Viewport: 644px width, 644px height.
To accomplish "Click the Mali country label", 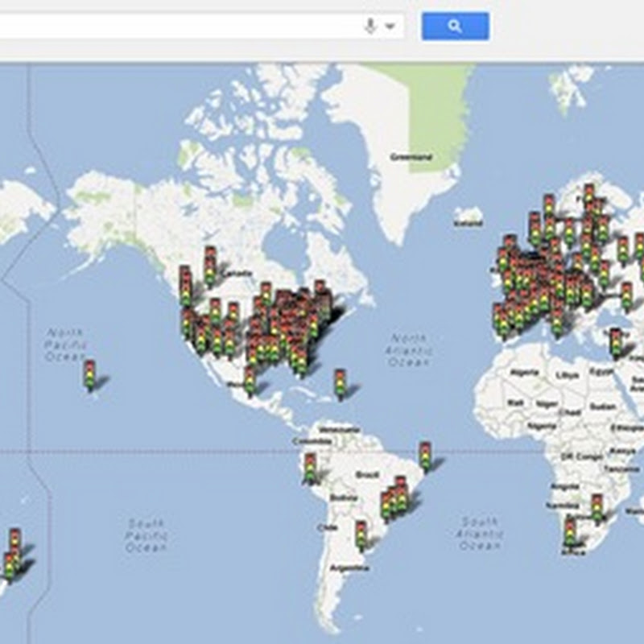I will (x=515, y=403).
